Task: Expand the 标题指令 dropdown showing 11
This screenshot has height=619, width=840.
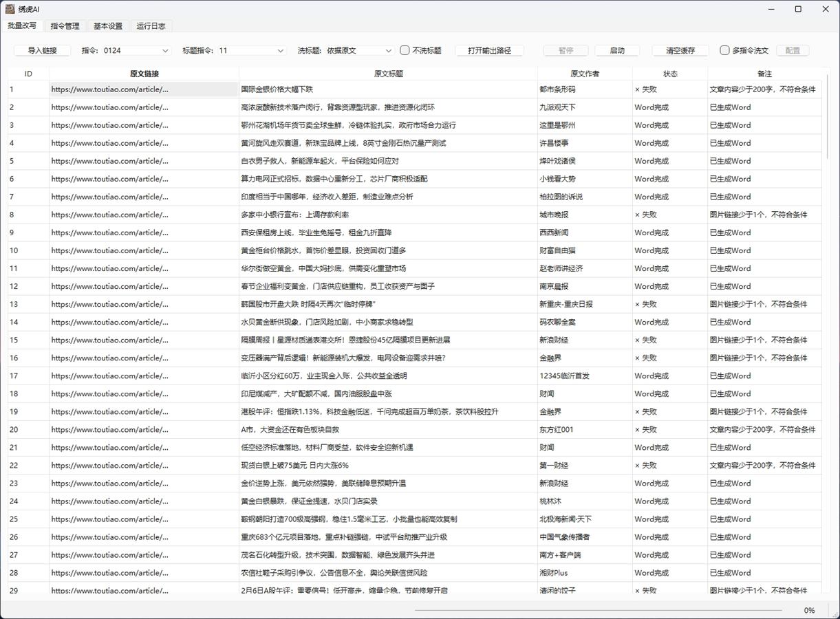Action: tap(251, 50)
